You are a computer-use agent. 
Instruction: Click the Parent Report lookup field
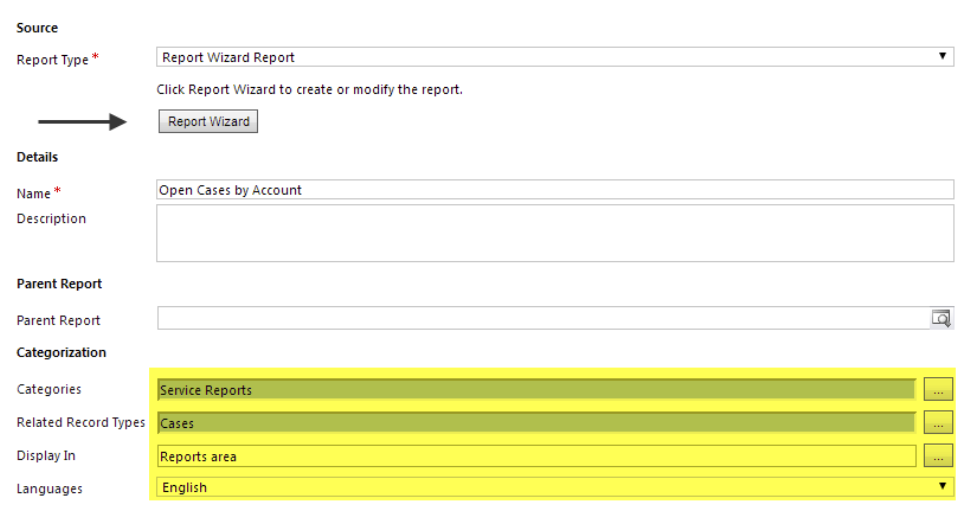point(543,318)
